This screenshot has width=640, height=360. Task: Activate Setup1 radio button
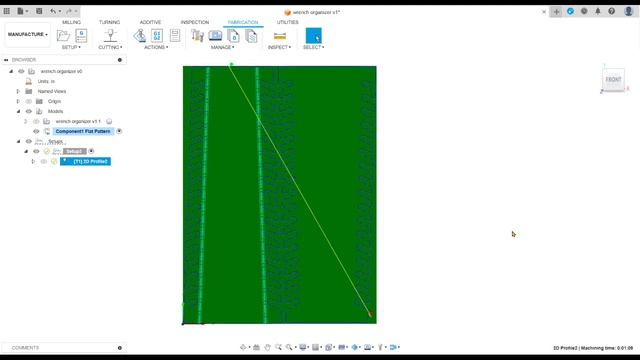pos(91,151)
